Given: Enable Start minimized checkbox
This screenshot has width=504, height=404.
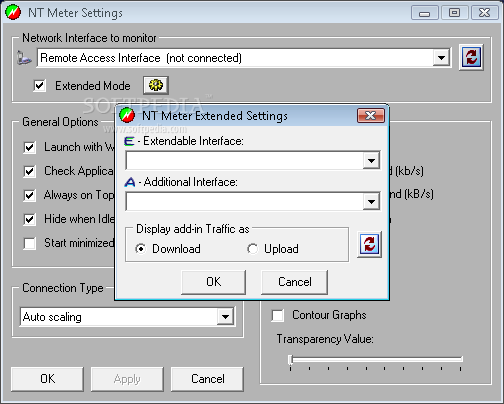Looking at the screenshot, I should pyautogui.click(x=30, y=243).
